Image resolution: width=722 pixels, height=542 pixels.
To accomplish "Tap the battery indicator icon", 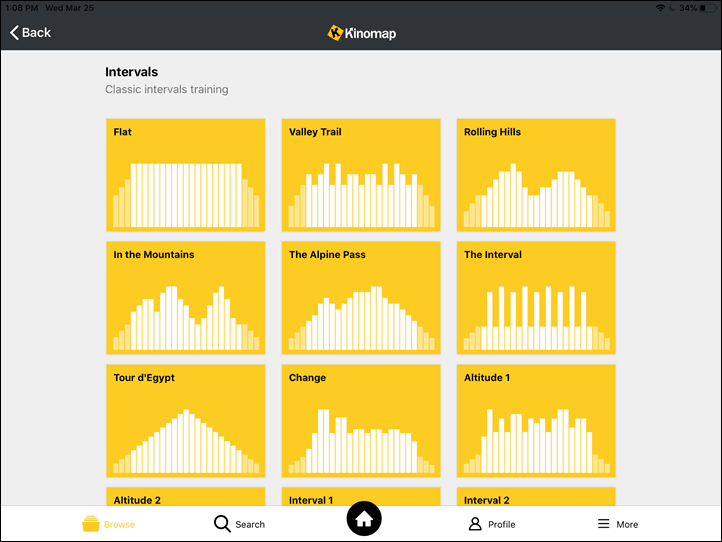I will [x=708, y=8].
